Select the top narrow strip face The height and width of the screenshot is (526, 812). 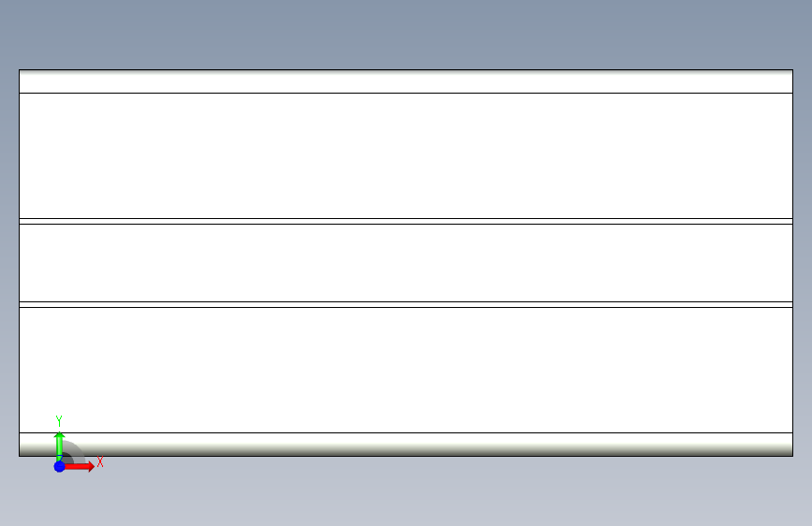[x=406, y=81]
